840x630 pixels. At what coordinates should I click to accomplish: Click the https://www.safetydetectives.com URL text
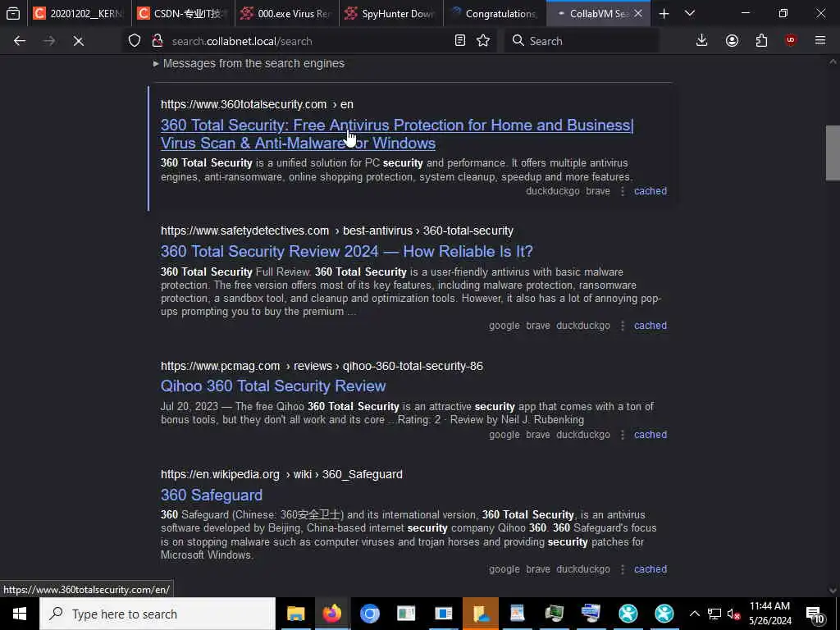244,231
